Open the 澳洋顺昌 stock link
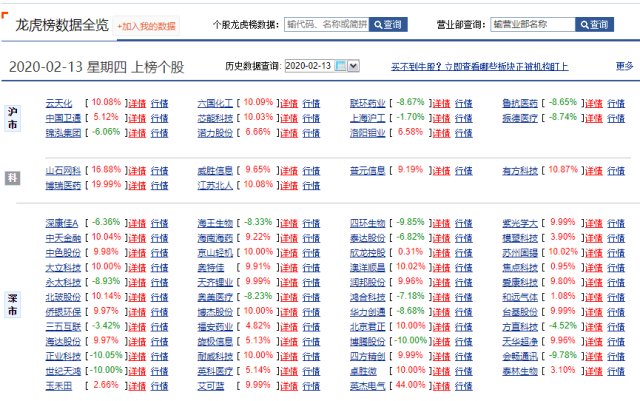Viewport: 640px width, 401px height. click(x=367, y=268)
